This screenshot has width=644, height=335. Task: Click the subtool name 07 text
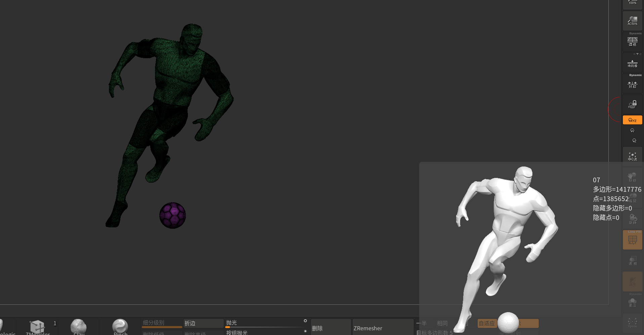597,180
